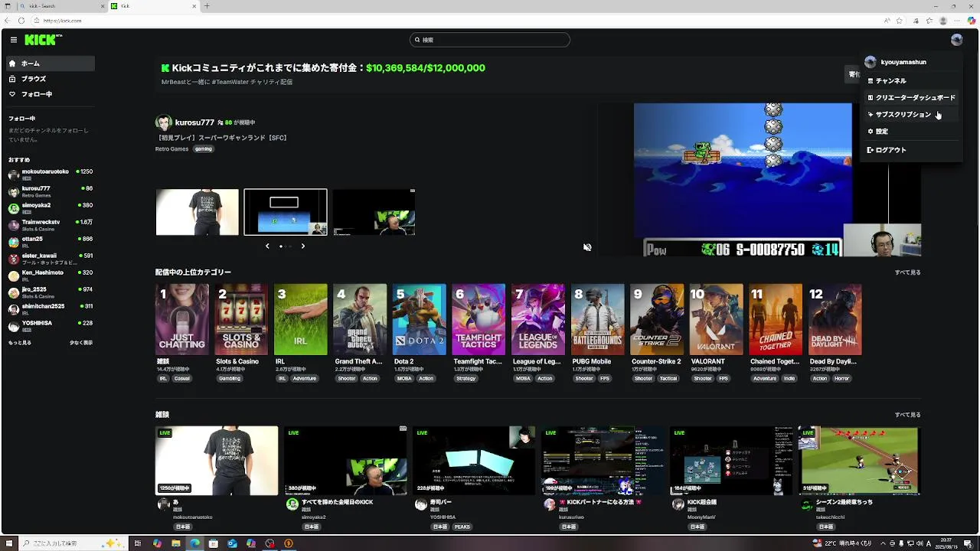Unmute the featured stream player
980x551 pixels.
click(x=587, y=247)
